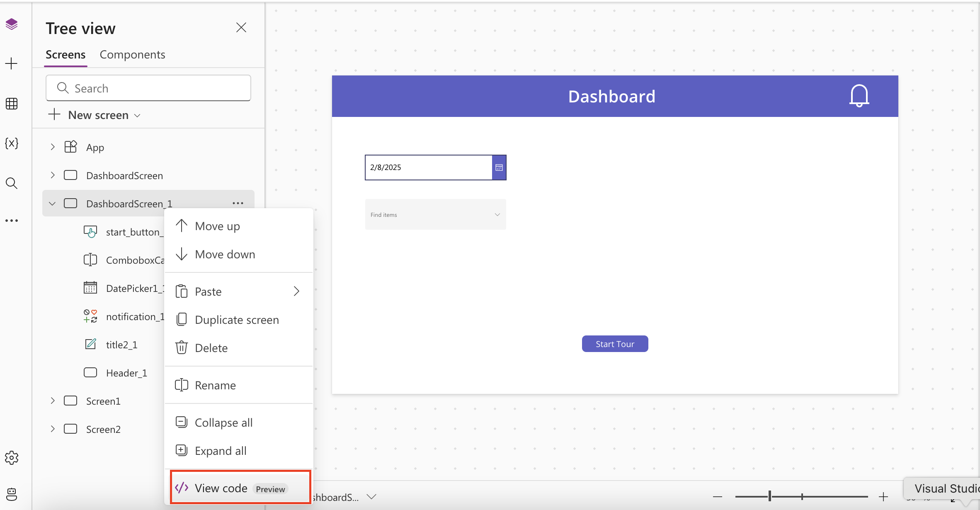Viewport: 980px width, 510px height.
Task: Expand the DashboardScreen node
Action: [52, 175]
